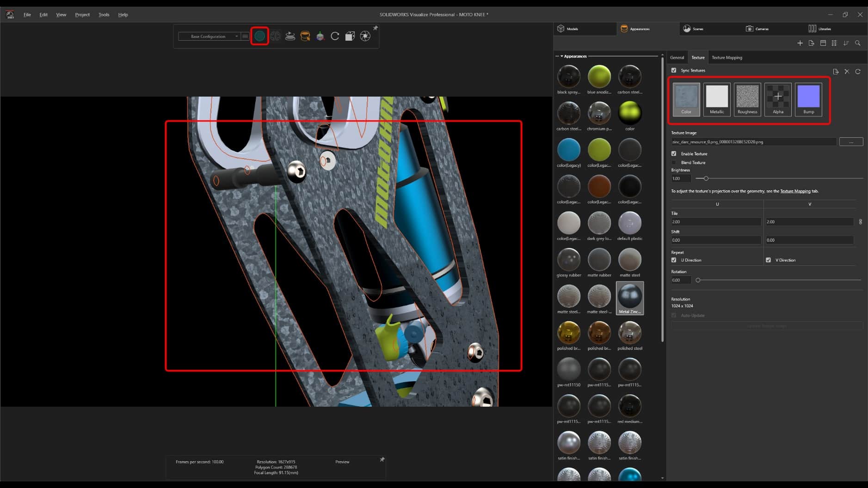Open the Bump texture channel
The image size is (868, 488).
(808, 99)
